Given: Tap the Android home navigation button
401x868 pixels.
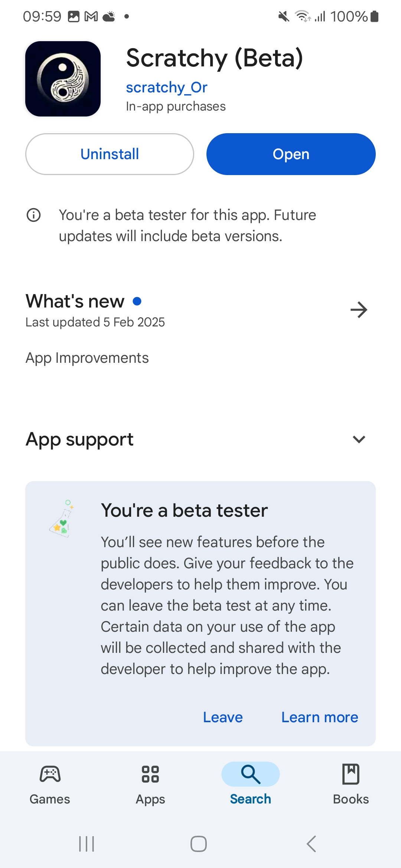Looking at the screenshot, I should (x=199, y=844).
